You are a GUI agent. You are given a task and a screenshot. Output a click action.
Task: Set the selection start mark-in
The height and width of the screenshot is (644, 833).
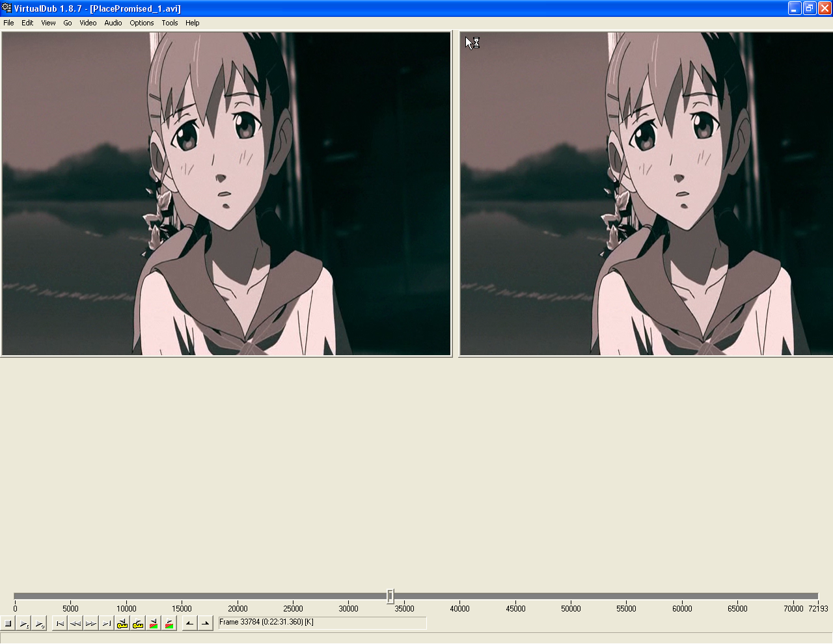[189, 623]
